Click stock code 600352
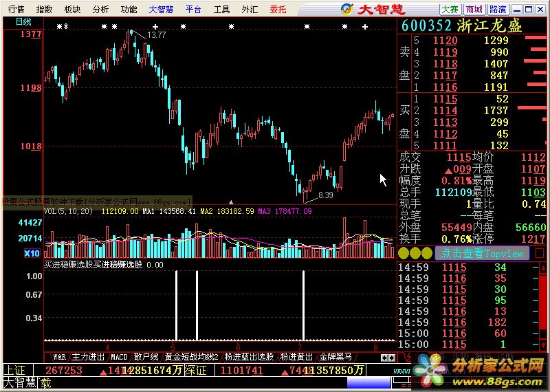 [x=426, y=25]
